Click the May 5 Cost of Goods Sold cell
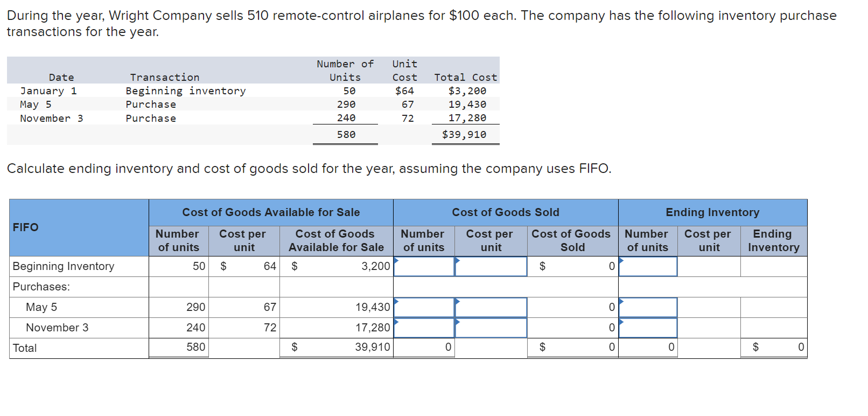 pos(573,307)
